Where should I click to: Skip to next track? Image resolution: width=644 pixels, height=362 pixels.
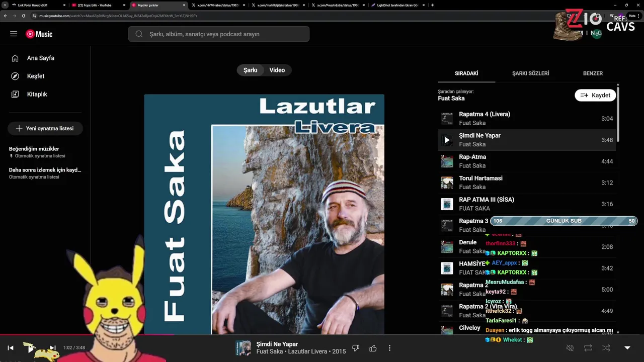(53, 348)
